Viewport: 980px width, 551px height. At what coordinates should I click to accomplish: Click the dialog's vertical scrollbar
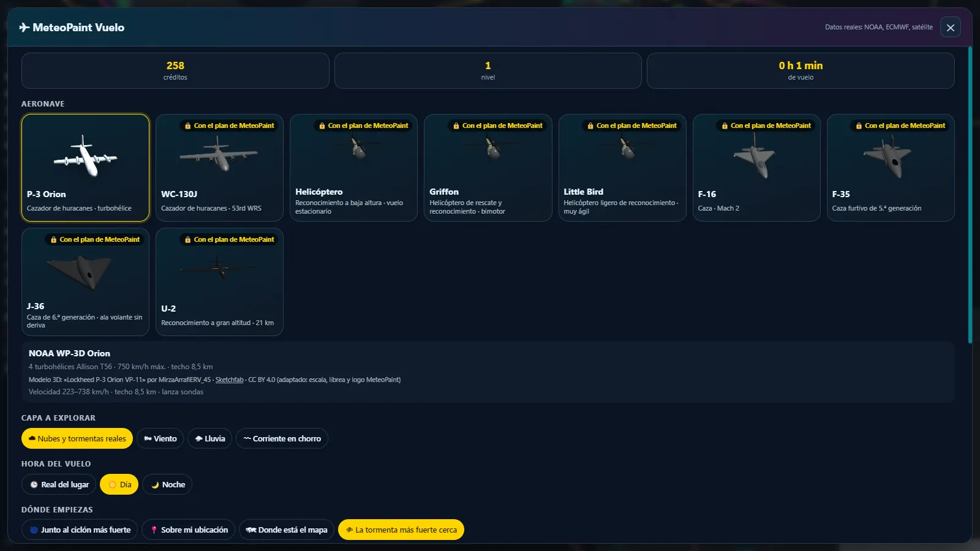(970, 195)
